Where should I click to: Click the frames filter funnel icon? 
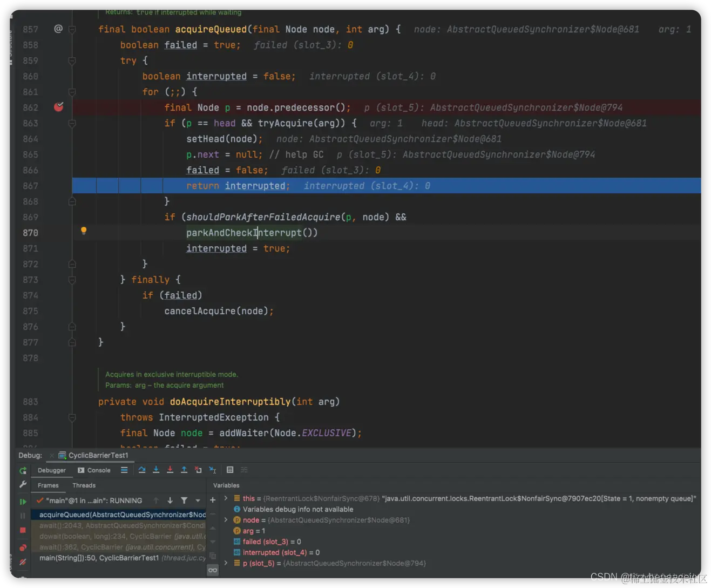(184, 501)
